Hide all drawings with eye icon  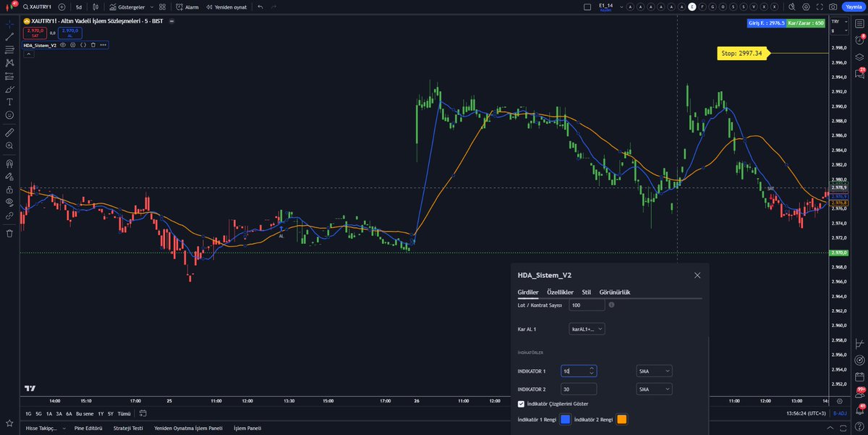(x=9, y=202)
